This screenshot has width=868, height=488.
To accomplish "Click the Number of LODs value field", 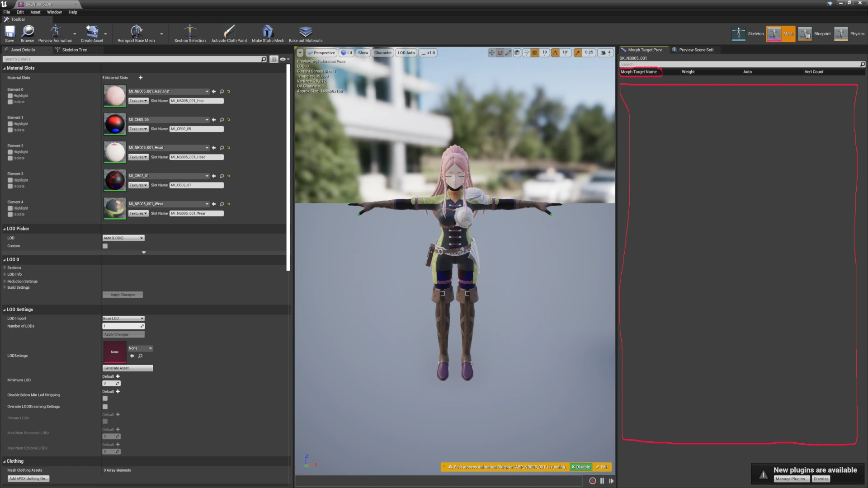I will [x=123, y=326].
